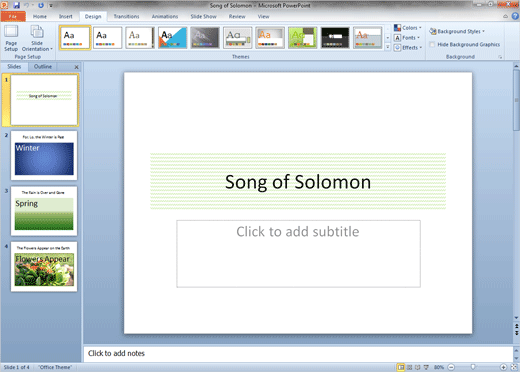Open the Page Setup dialog icon
This screenshot has width=520, height=372.
(11, 38)
